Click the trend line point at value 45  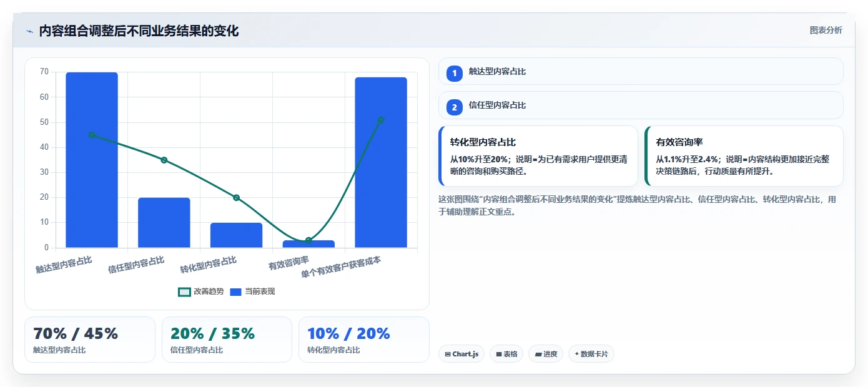(92, 135)
